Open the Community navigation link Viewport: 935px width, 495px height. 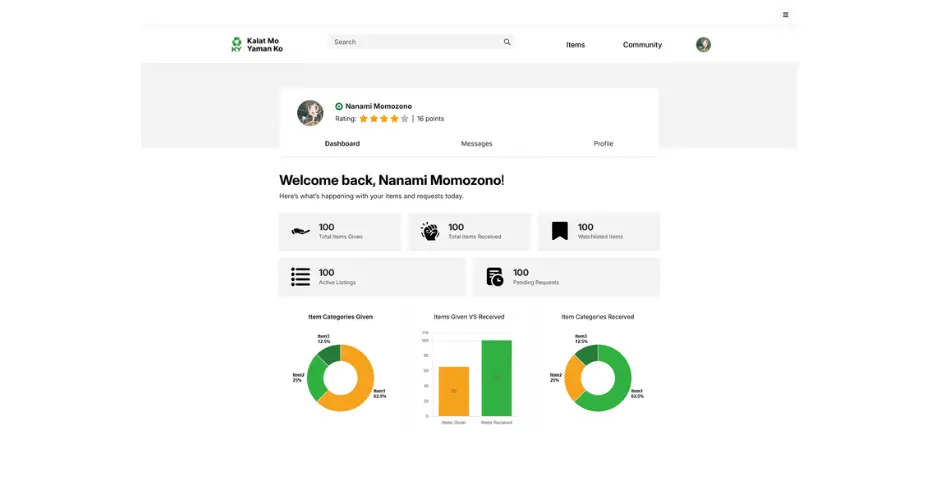pos(642,45)
